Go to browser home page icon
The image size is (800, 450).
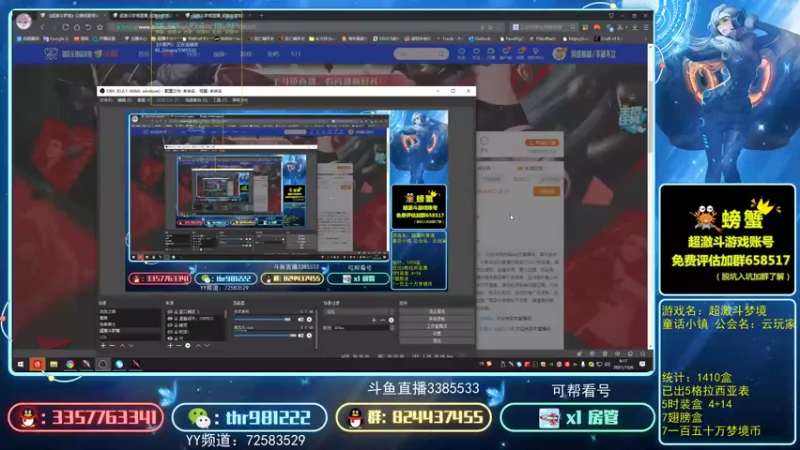pyautogui.click(x=77, y=27)
